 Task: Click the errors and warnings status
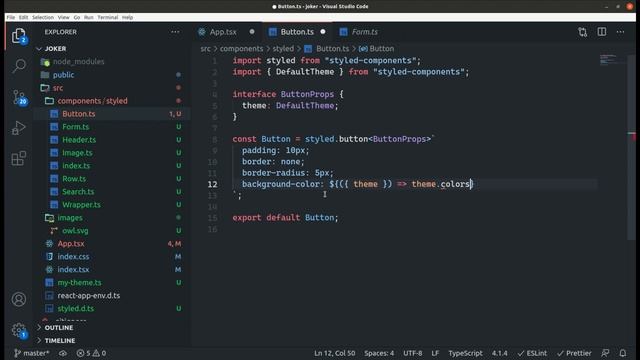pyautogui.click(x=91, y=353)
